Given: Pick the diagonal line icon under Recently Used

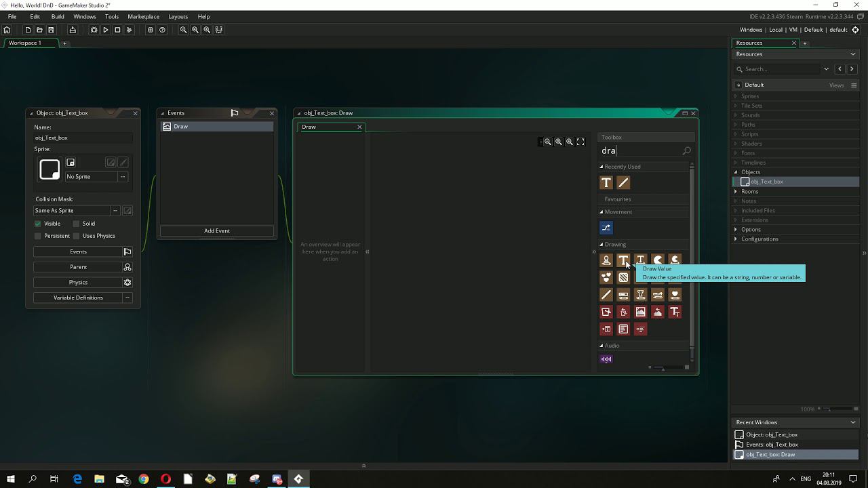Looking at the screenshot, I should tap(623, 182).
